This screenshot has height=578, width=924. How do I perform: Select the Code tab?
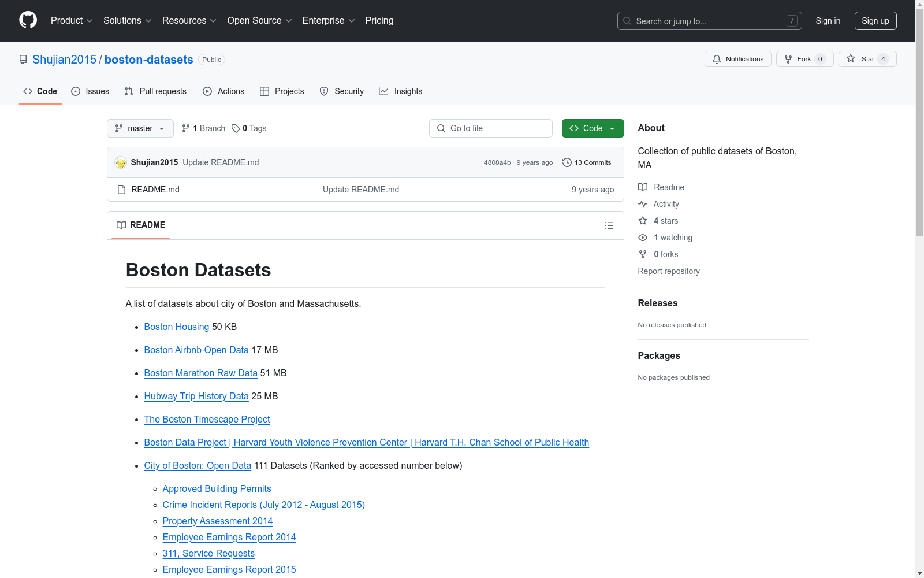(x=40, y=91)
